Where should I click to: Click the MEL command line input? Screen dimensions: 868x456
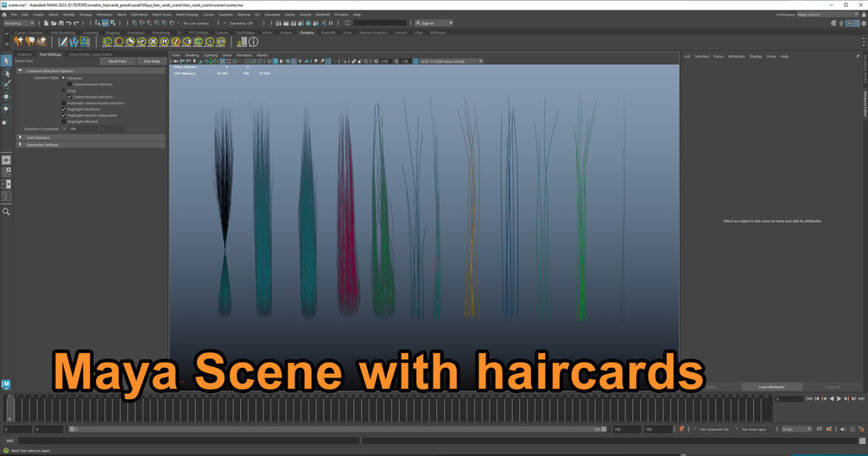point(188,441)
